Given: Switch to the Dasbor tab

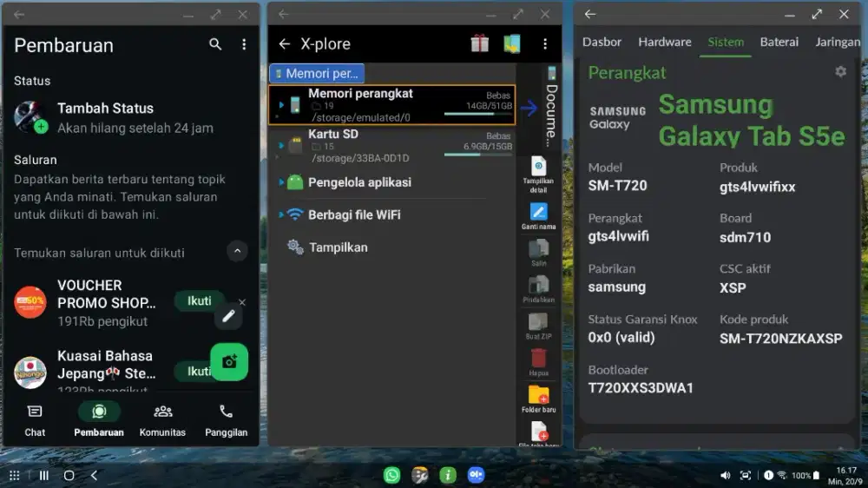Looking at the screenshot, I should tap(602, 42).
